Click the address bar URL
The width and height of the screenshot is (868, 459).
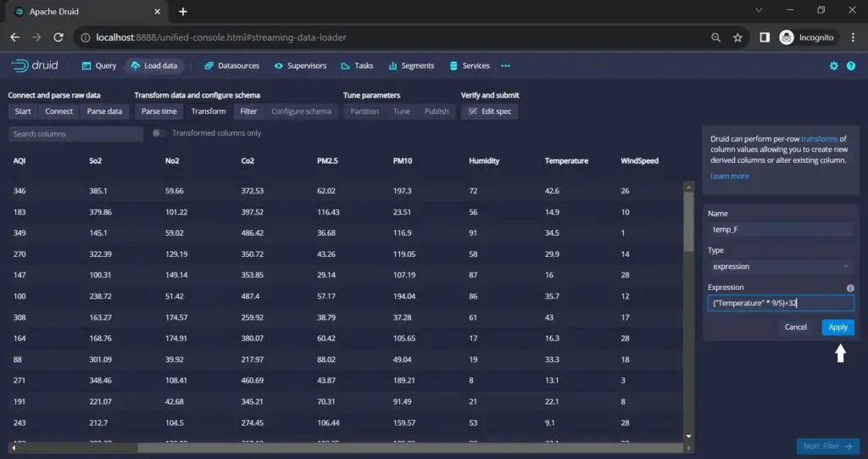point(221,37)
